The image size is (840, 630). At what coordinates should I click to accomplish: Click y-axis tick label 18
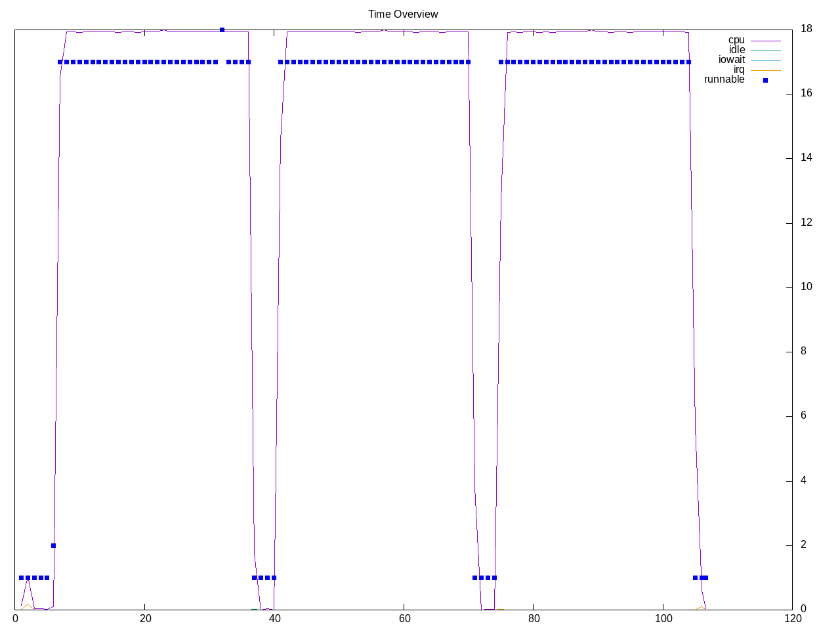[x=807, y=29]
